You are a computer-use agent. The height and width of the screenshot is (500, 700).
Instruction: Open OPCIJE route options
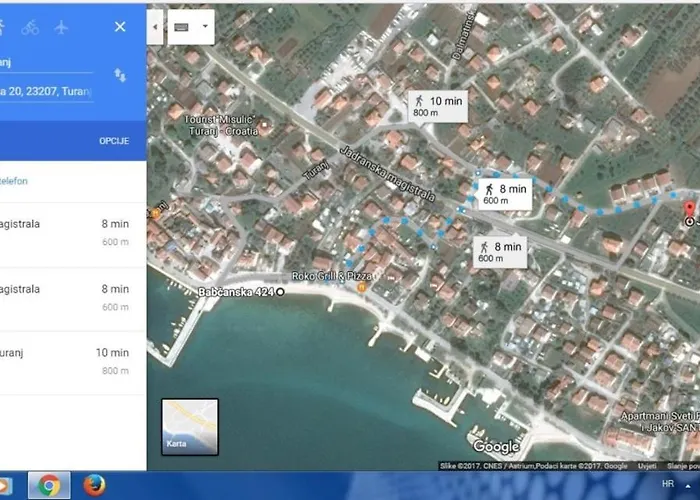[x=113, y=141]
